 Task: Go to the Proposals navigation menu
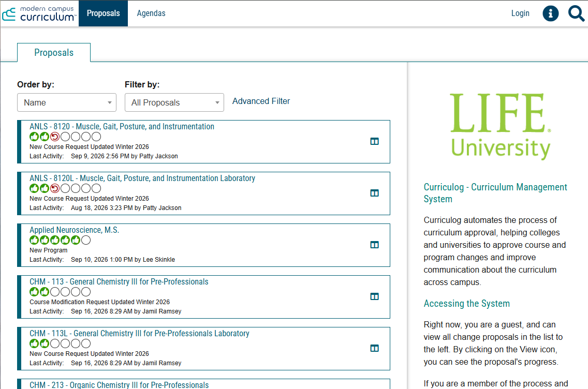(103, 13)
